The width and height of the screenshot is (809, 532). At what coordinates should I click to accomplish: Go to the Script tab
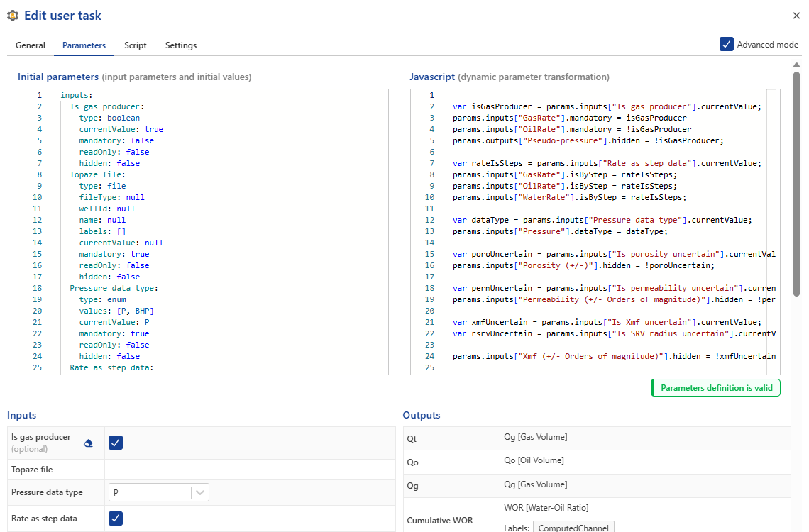(135, 45)
